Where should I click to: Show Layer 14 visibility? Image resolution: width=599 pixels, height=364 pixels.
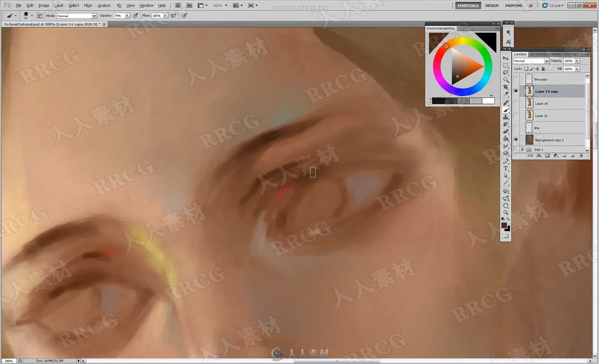[516, 103]
